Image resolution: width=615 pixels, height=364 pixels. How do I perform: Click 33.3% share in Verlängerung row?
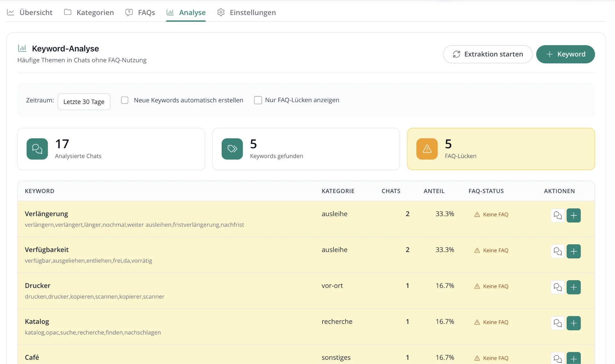(x=445, y=214)
